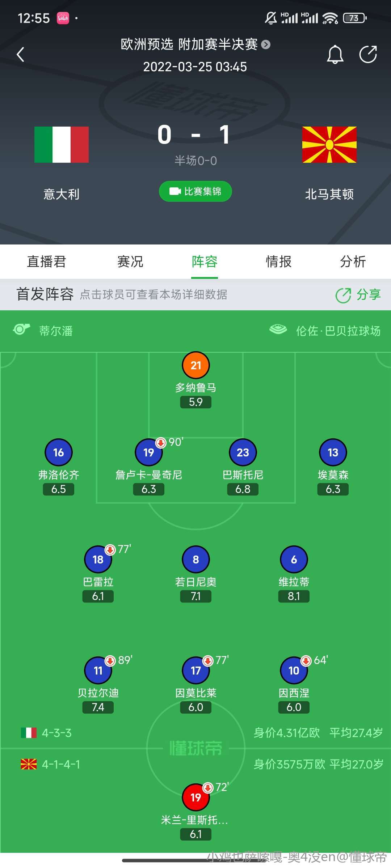Switch to the 直播君 tab
Screen dimensions: 391x868
tap(46, 261)
